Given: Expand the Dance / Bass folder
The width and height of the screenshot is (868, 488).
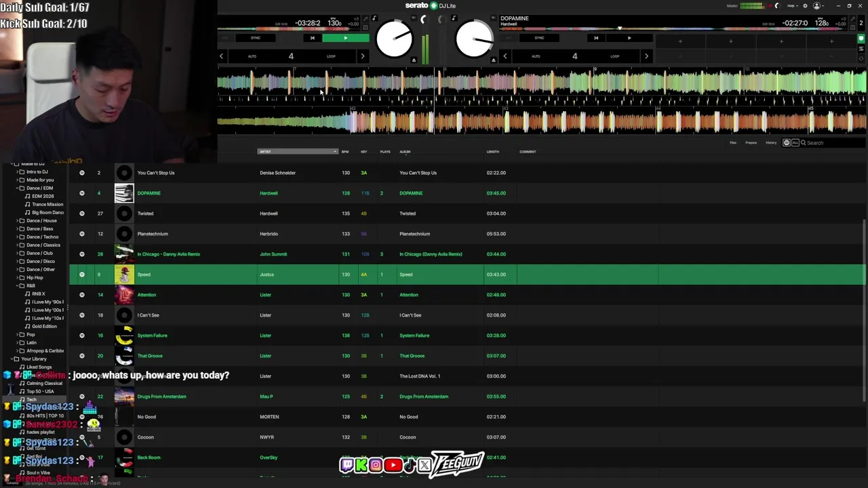Looking at the screenshot, I should pyautogui.click(x=17, y=229).
